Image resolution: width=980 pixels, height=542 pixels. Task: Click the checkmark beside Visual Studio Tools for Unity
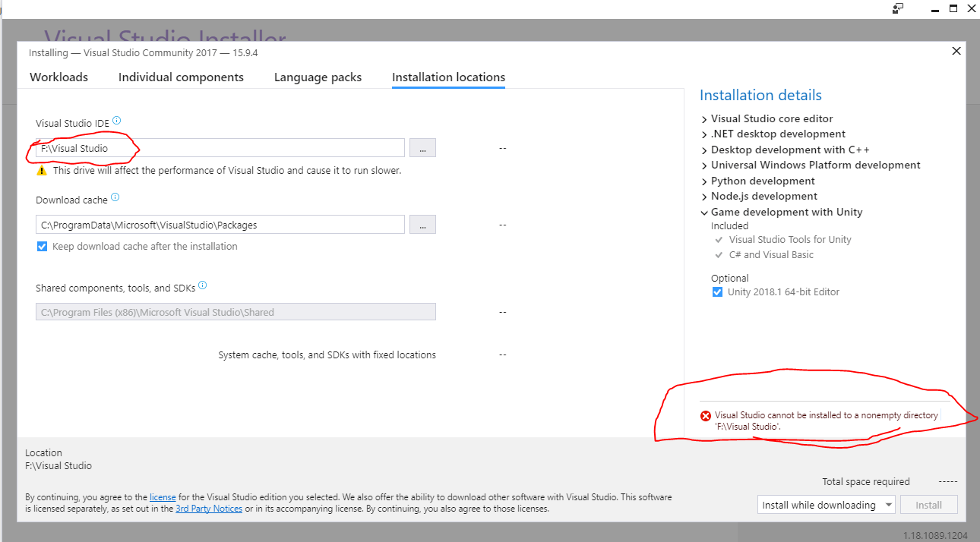[x=719, y=239]
